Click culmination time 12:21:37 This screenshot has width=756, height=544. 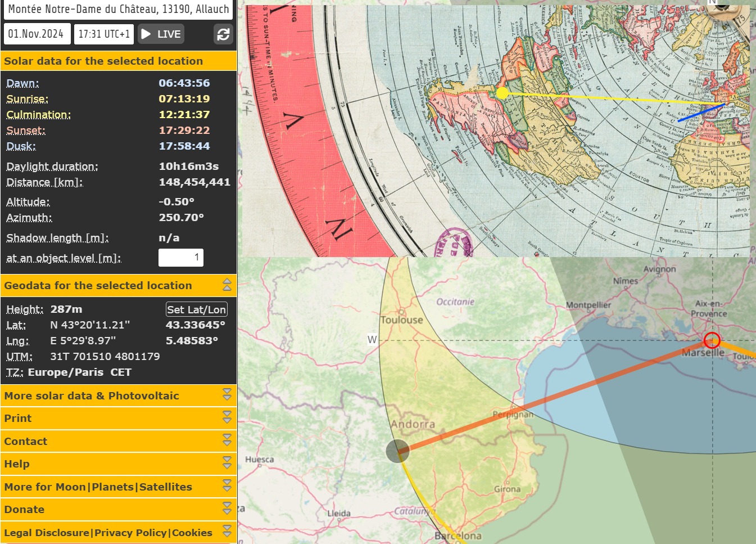184,115
